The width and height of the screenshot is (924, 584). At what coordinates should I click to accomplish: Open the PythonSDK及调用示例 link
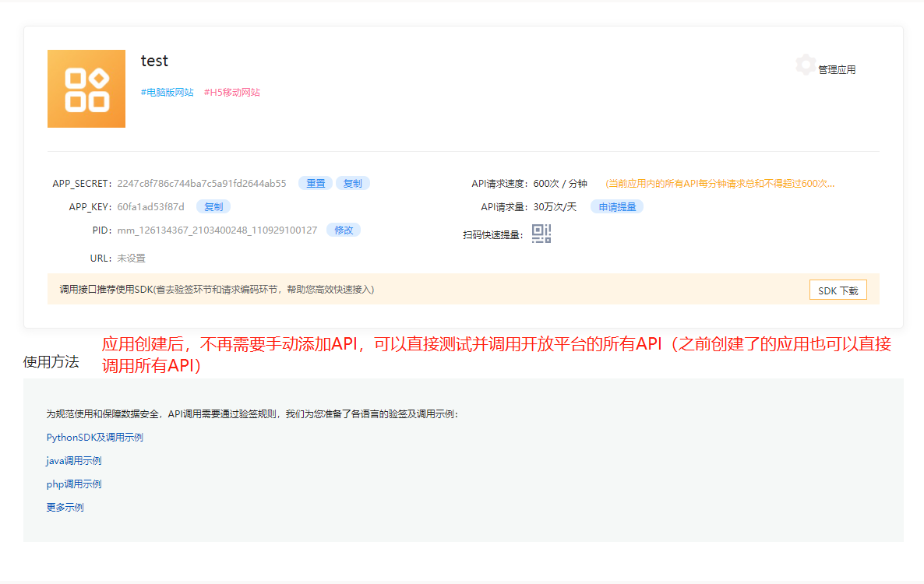pyautogui.click(x=95, y=438)
